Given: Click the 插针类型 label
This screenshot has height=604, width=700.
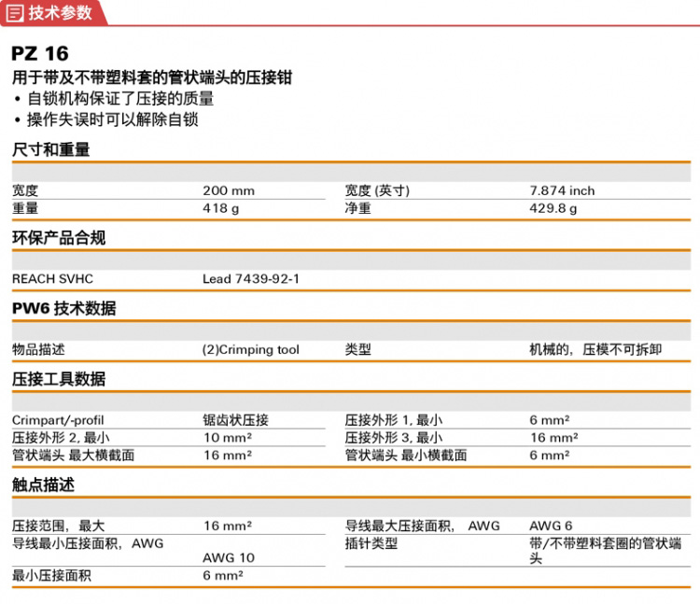Looking at the screenshot, I should pyautogui.click(x=371, y=543).
